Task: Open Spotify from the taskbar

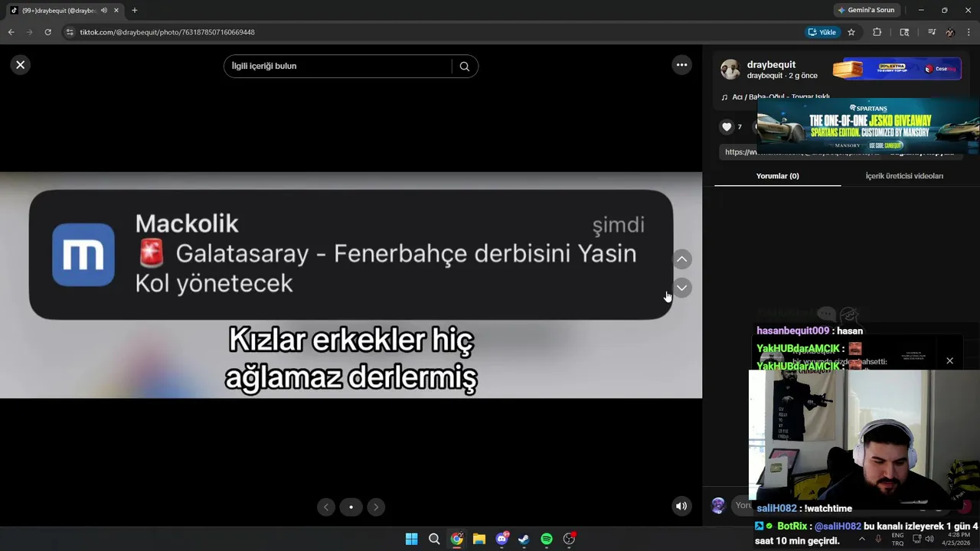Action: click(x=547, y=539)
